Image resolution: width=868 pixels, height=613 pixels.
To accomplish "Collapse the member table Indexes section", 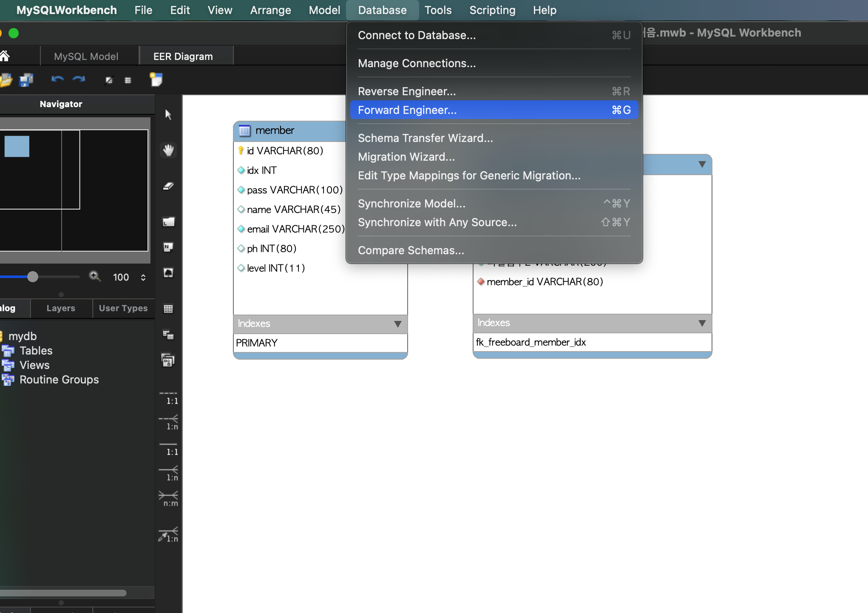I will coord(397,324).
